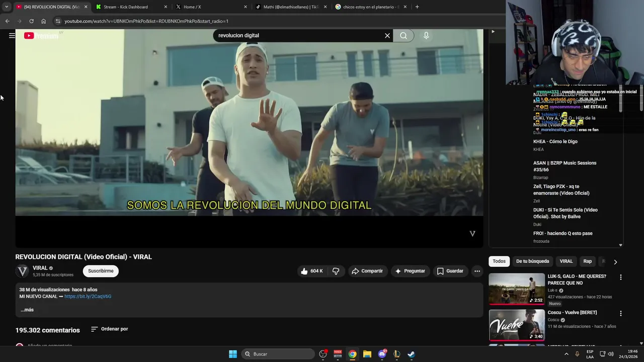The width and height of the screenshot is (644, 362).
Task: Close the Home / X tab
Action: (x=246, y=7)
